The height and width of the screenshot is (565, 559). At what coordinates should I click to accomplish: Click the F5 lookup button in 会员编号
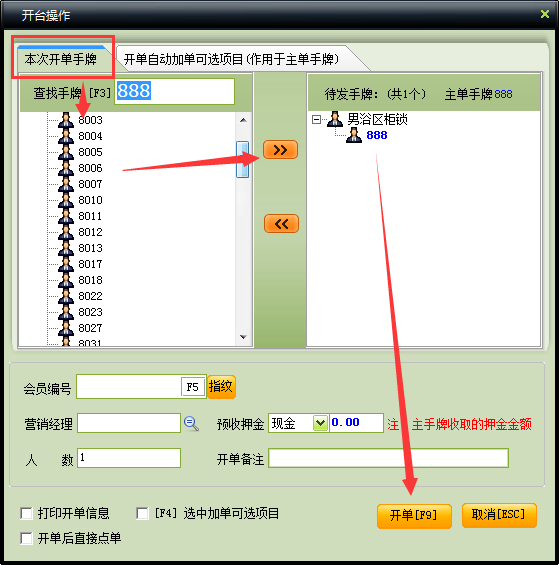pyautogui.click(x=192, y=387)
